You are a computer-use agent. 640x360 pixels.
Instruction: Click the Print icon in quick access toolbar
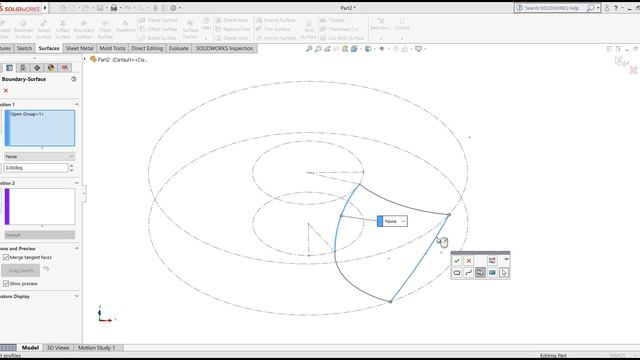pyautogui.click(x=114, y=8)
